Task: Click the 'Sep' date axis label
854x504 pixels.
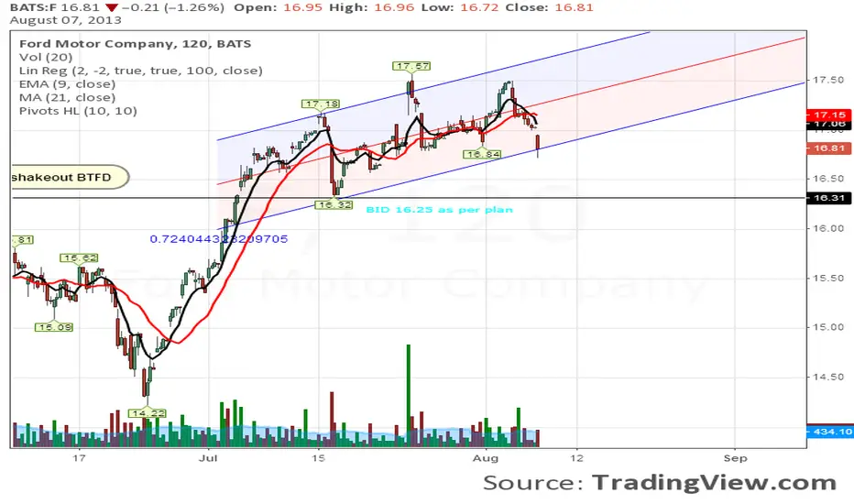Action: (735, 458)
